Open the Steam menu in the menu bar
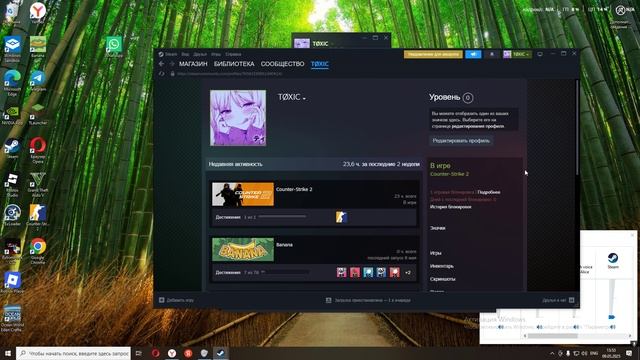 pyautogui.click(x=171, y=54)
